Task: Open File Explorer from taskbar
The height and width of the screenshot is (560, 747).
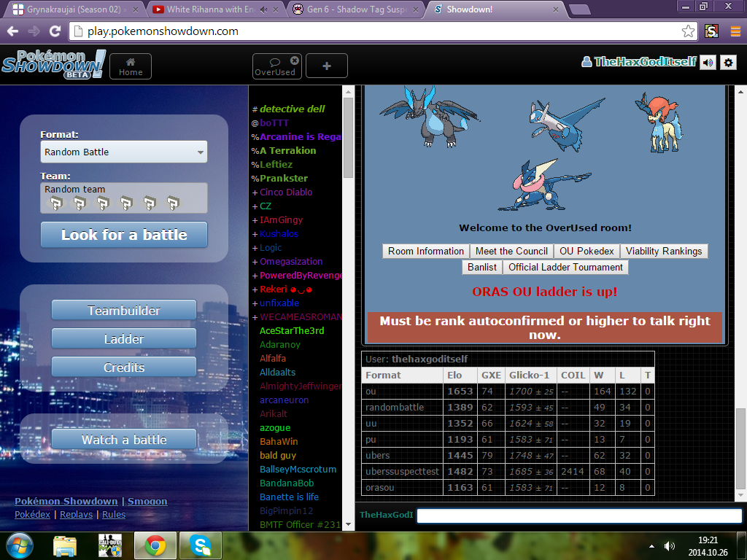Action: 65,546
